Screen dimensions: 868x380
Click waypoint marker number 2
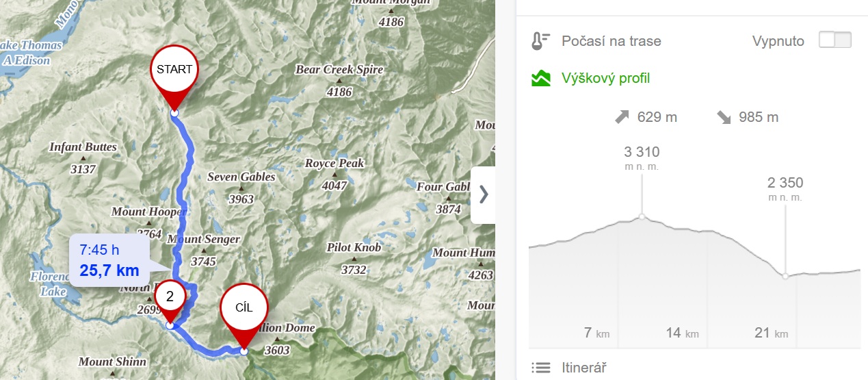click(170, 300)
